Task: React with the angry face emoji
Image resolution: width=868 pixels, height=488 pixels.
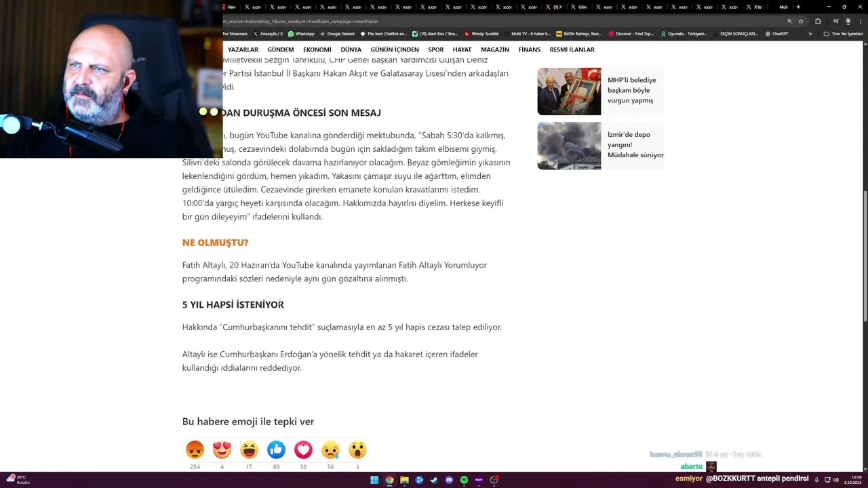Action: [x=195, y=449]
